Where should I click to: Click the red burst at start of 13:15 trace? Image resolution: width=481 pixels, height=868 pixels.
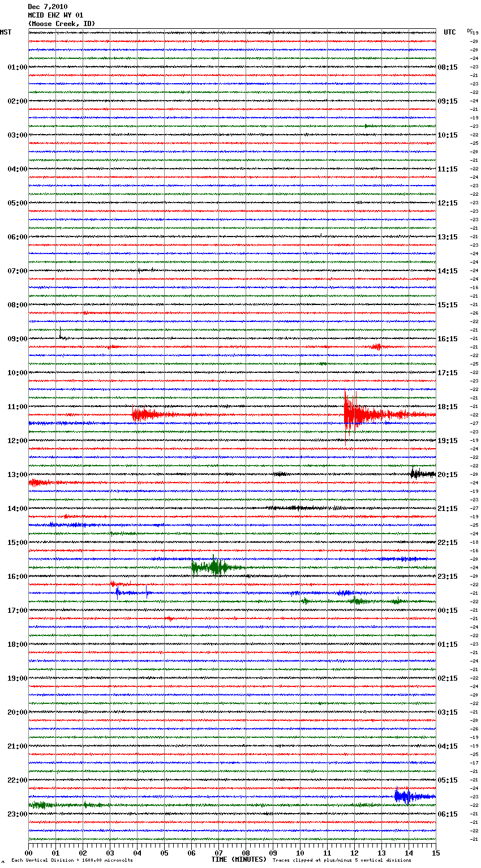click(x=41, y=483)
